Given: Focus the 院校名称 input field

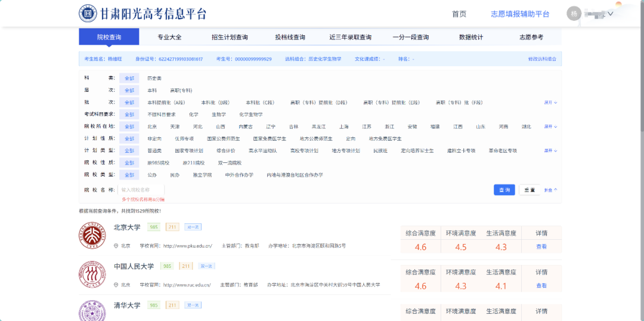Looking at the screenshot, I should (x=142, y=190).
